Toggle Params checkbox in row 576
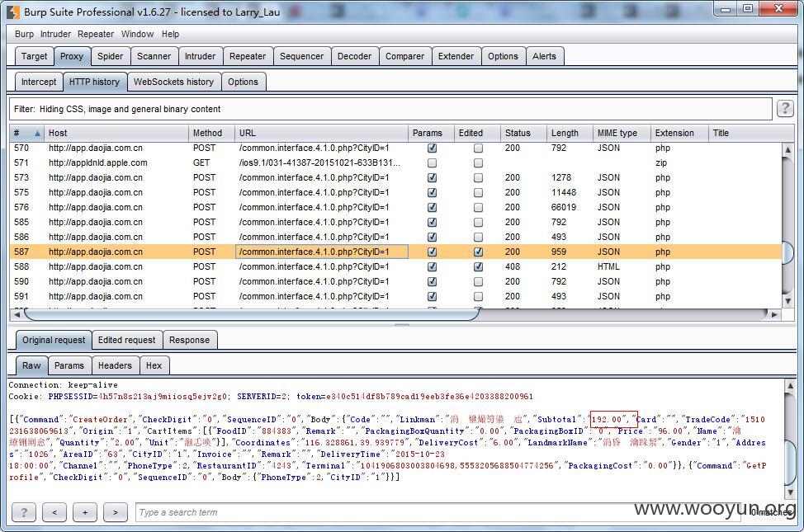The width and height of the screenshot is (804, 532). [433, 208]
